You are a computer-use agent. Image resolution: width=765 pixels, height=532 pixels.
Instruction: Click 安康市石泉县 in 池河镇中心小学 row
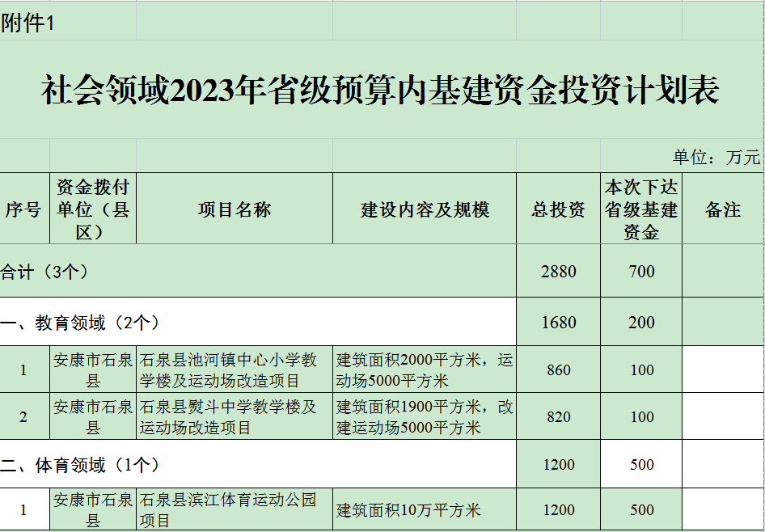point(93,369)
